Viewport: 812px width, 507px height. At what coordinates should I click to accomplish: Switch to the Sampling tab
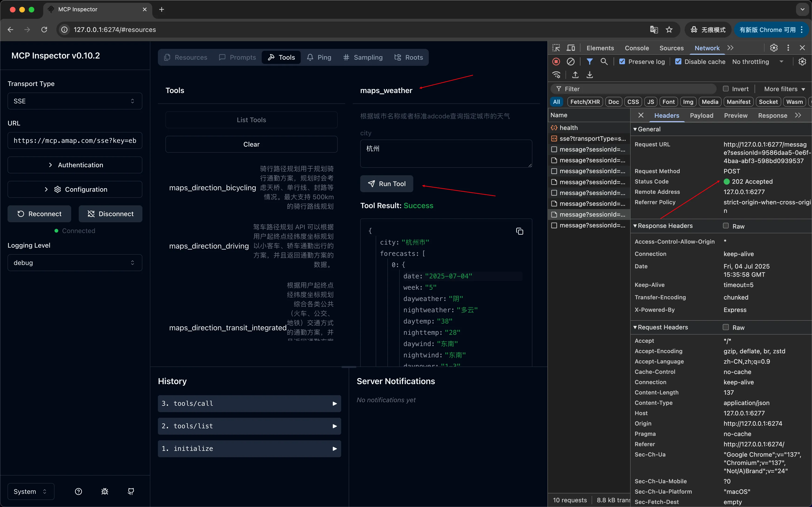point(363,57)
